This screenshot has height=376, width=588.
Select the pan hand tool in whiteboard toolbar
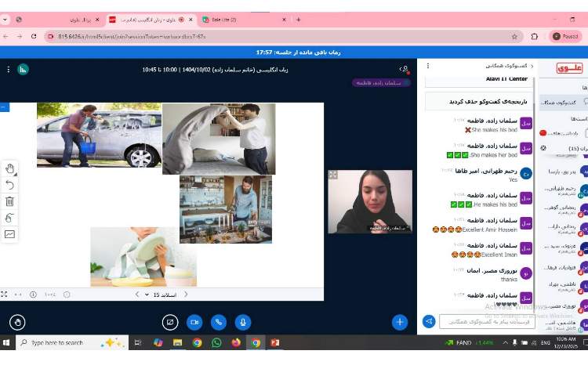(9, 169)
